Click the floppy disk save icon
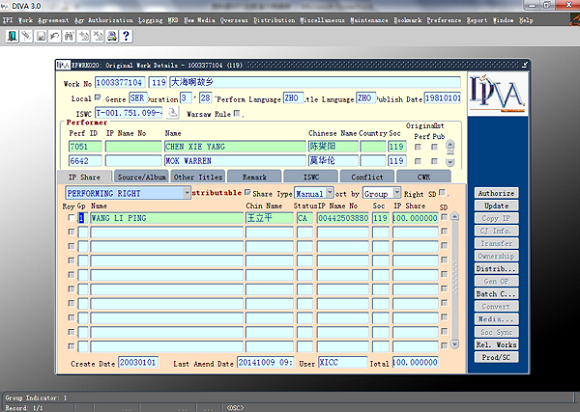 tap(41, 36)
